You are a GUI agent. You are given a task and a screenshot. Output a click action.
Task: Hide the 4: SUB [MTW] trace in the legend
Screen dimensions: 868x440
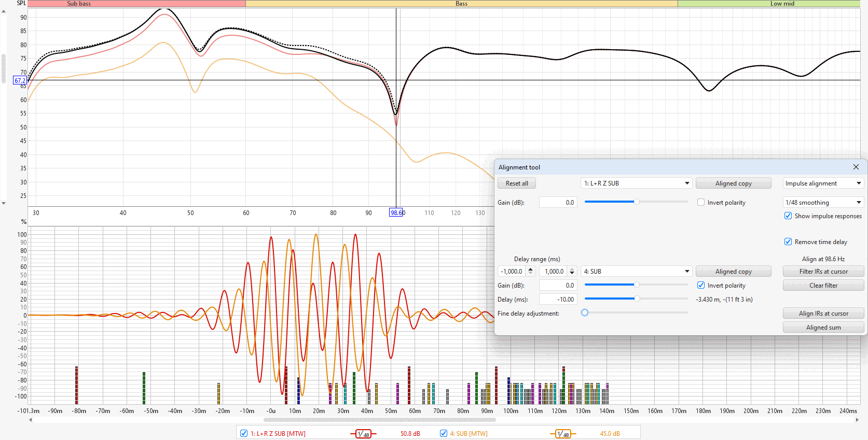pyautogui.click(x=444, y=433)
